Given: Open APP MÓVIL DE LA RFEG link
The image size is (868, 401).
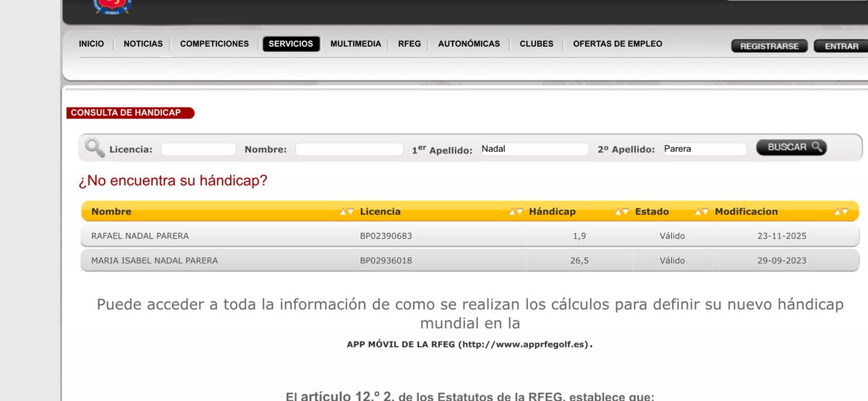Looking at the screenshot, I should [469, 345].
